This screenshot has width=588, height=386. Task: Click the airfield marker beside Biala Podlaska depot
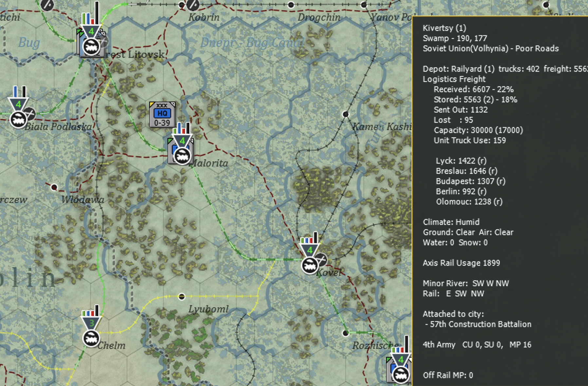(x=29, y=114)
